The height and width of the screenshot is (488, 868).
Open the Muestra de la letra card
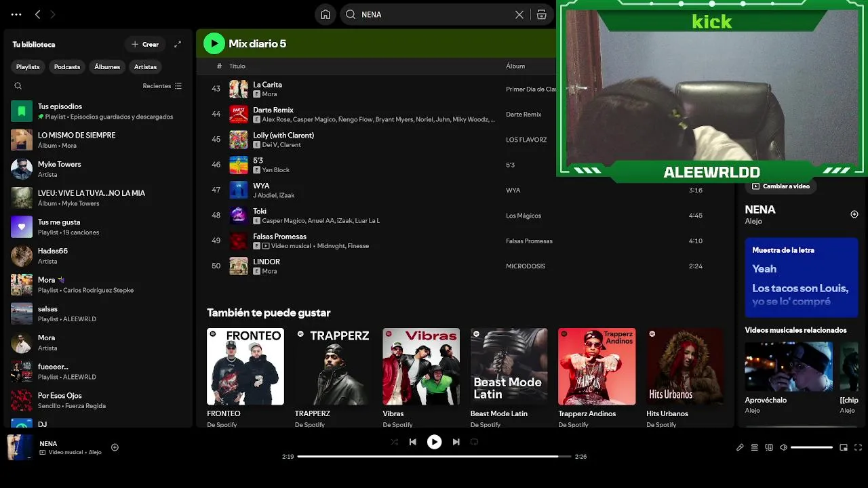(x=802, y=277)
